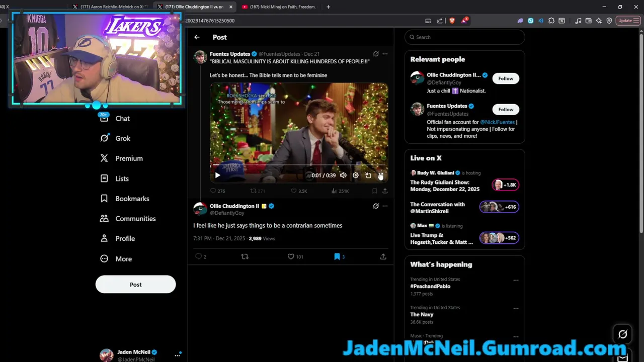Like the Ollie Chuddington post with 101 likes

[x=295, y=256]
